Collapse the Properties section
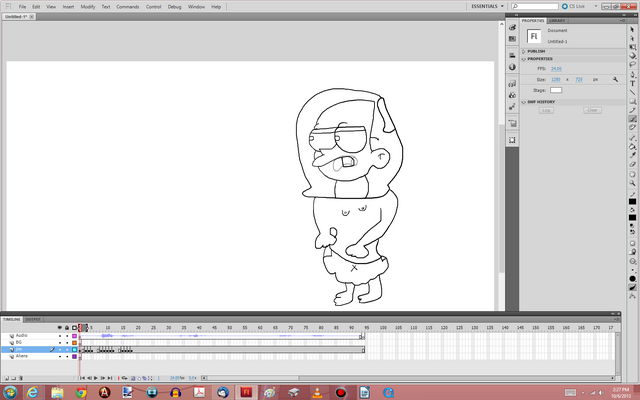This screenshot has height=400, width=640. (x=524, y=59)
